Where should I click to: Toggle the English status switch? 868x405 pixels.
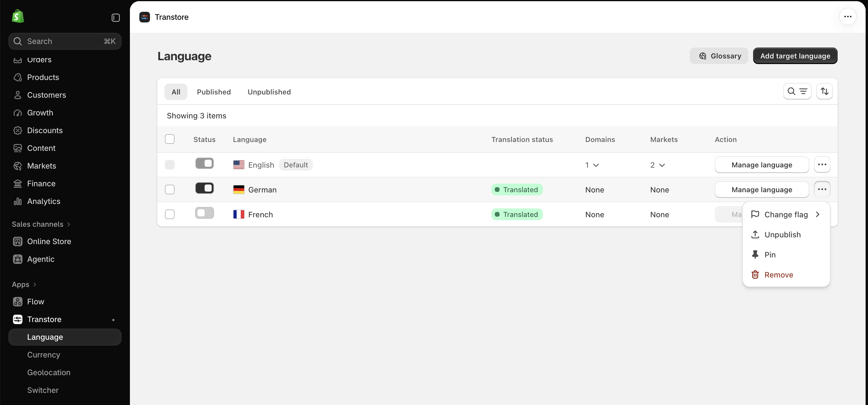205,164
